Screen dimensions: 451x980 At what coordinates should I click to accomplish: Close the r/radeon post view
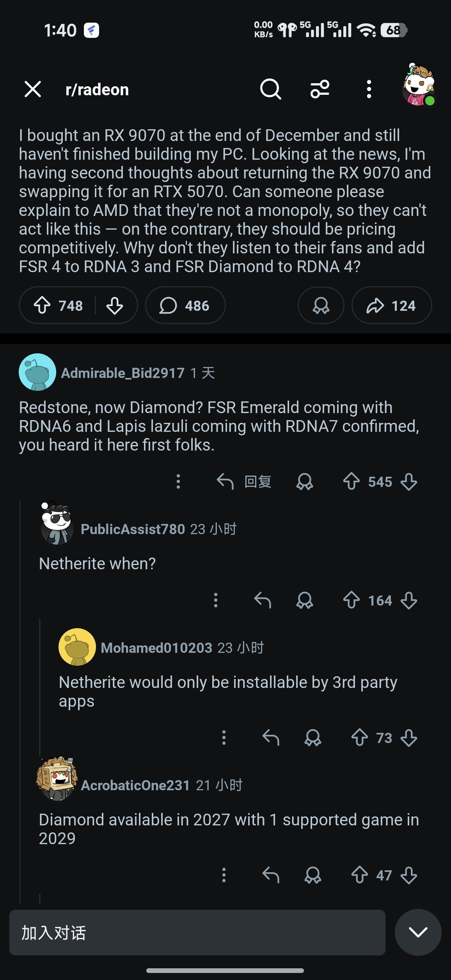tap(33, 89)
